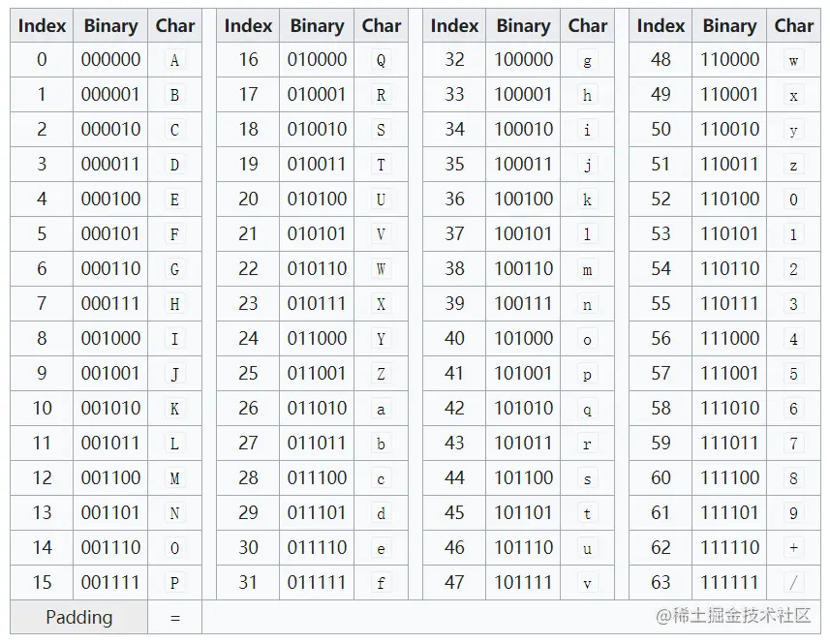The height and width of the screenshot is (644, 830).
Task: Select index cell 32
Action: point(454,60)
